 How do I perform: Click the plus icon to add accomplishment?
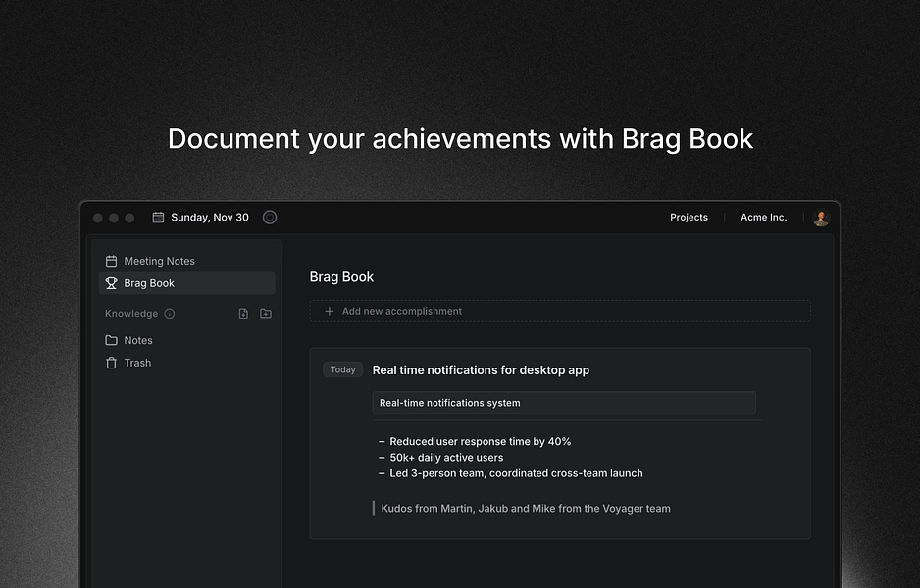[330, 312]
